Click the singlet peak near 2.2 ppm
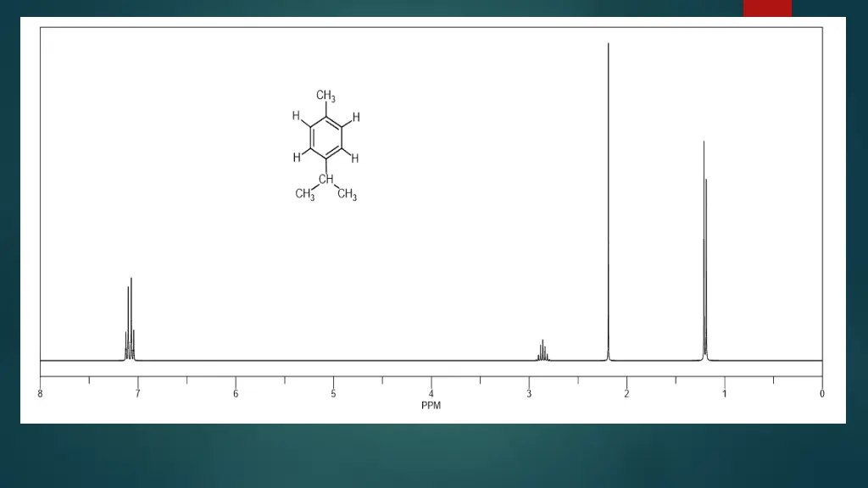 609,202
